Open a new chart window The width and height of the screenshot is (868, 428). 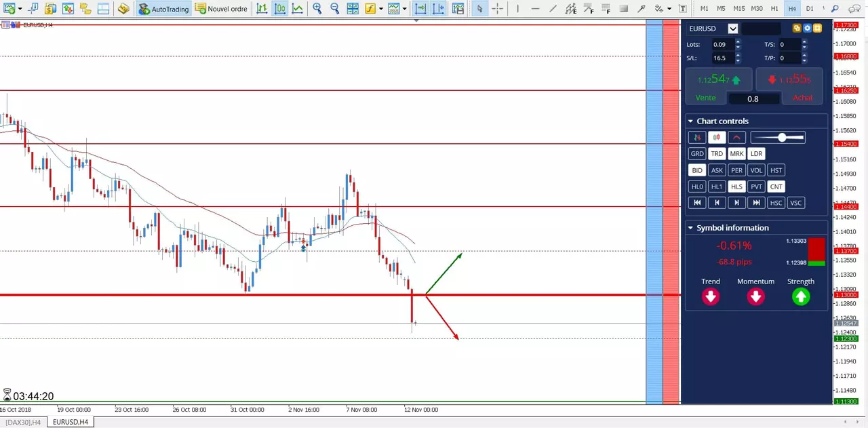(x=10, y=9)
